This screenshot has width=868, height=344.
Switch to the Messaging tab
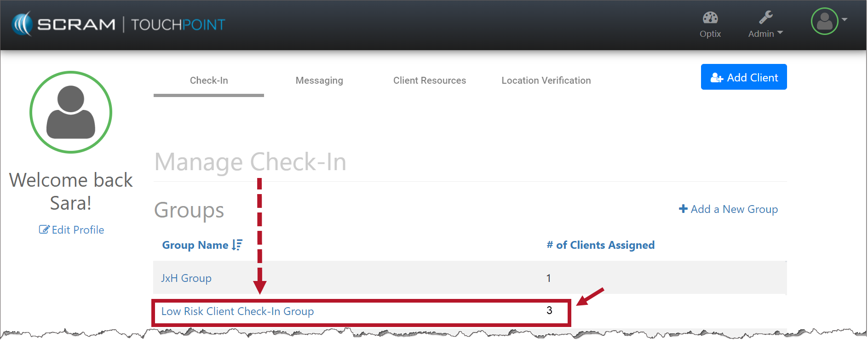(319, 80)
